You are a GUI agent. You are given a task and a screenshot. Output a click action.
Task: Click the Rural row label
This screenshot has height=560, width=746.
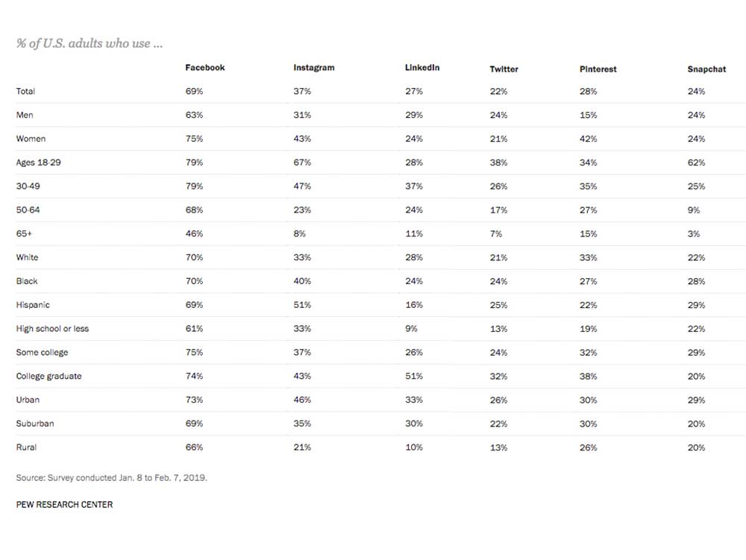coord(26,447)
